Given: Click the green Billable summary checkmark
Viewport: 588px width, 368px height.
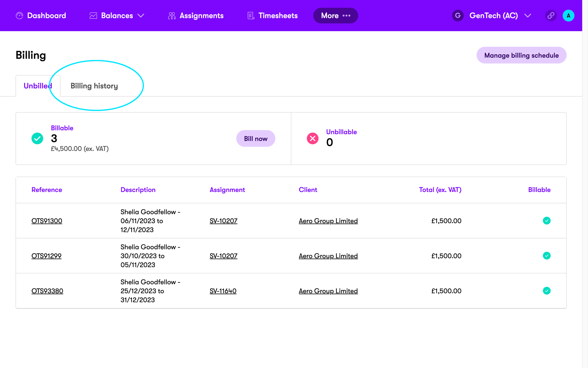Looking at the screenshot, I should point(37,139).
